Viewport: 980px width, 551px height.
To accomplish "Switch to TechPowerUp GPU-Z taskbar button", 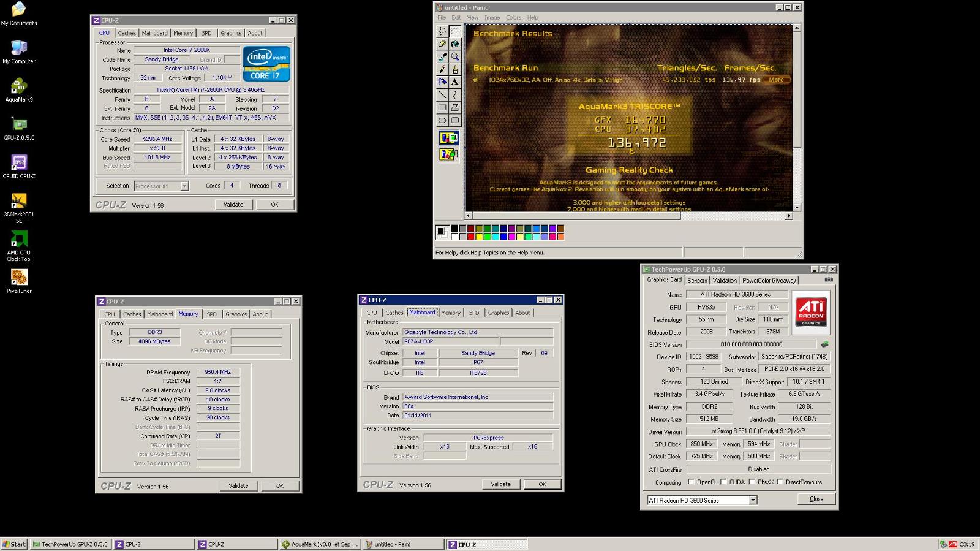I will [x=70, y=544].
